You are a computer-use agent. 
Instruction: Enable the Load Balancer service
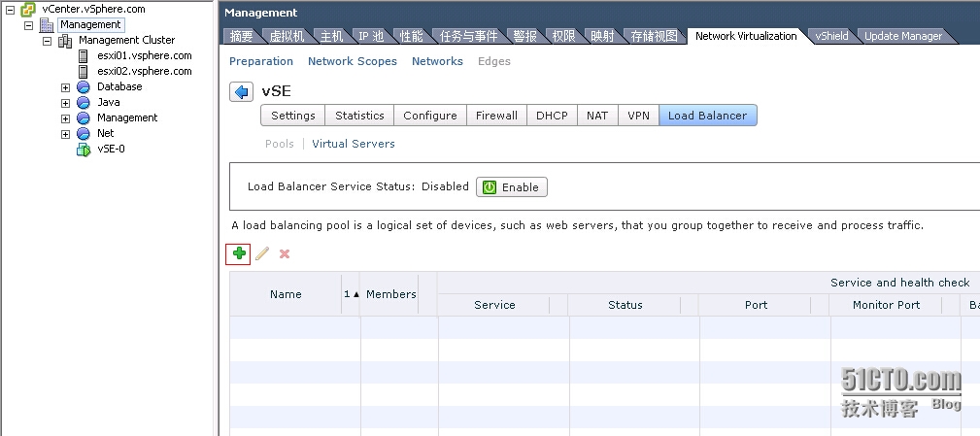click(x=512, y=187)
